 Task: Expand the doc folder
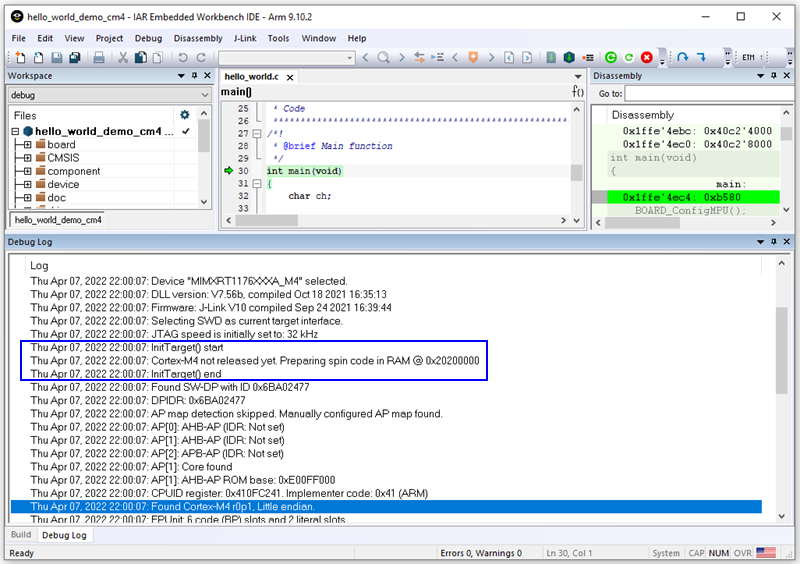(28, 198)
